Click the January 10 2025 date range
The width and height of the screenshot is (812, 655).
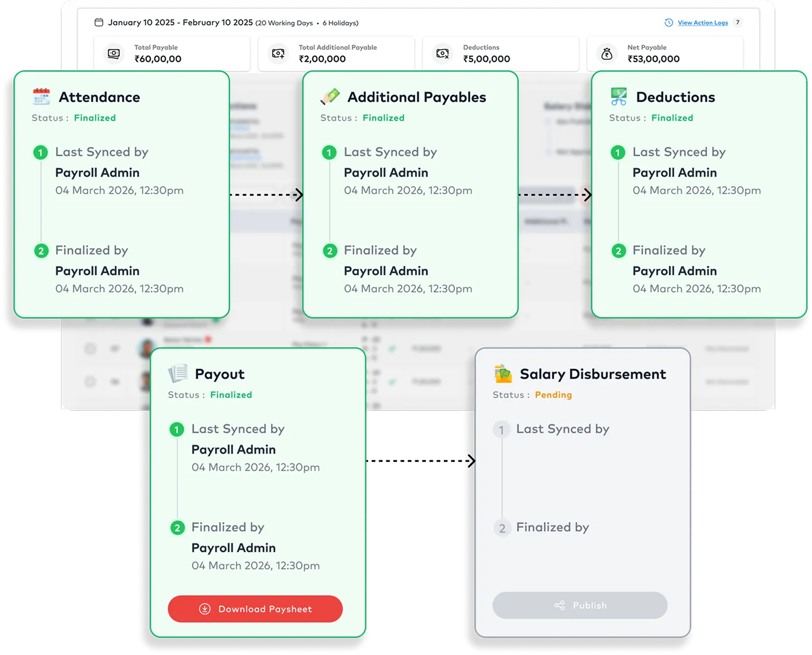[x=180, y=22]
